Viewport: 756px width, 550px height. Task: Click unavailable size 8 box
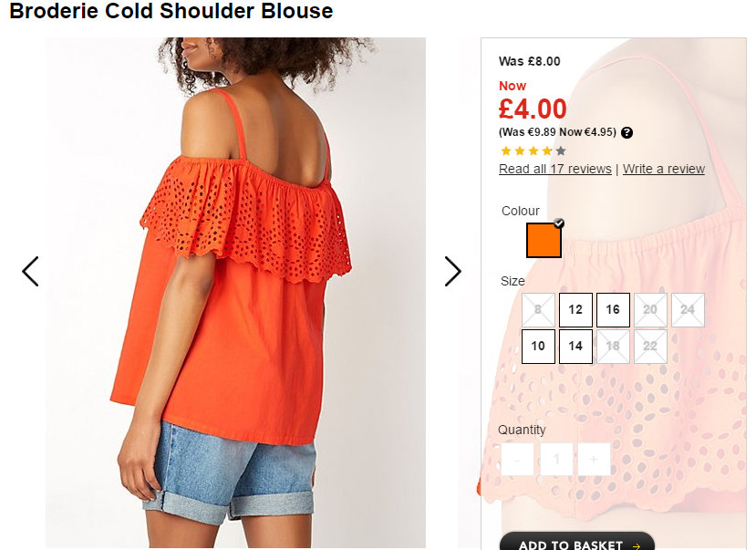pos(538,310)
